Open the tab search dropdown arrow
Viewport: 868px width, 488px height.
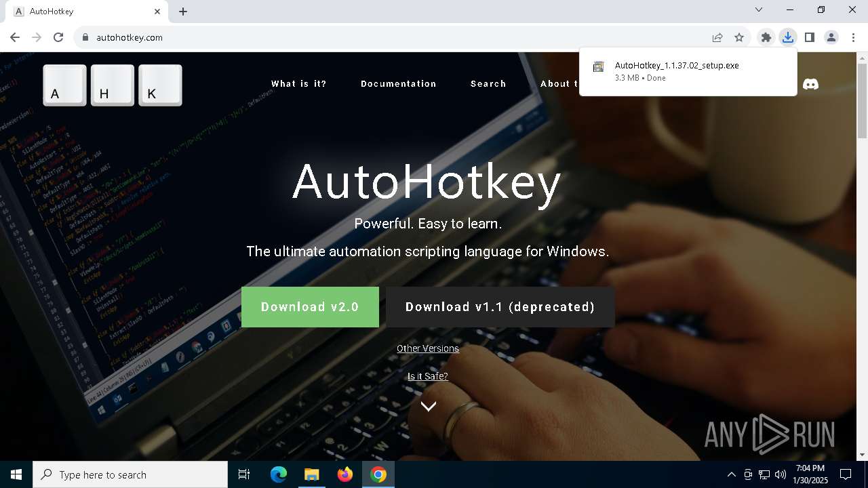coord(759,10)
